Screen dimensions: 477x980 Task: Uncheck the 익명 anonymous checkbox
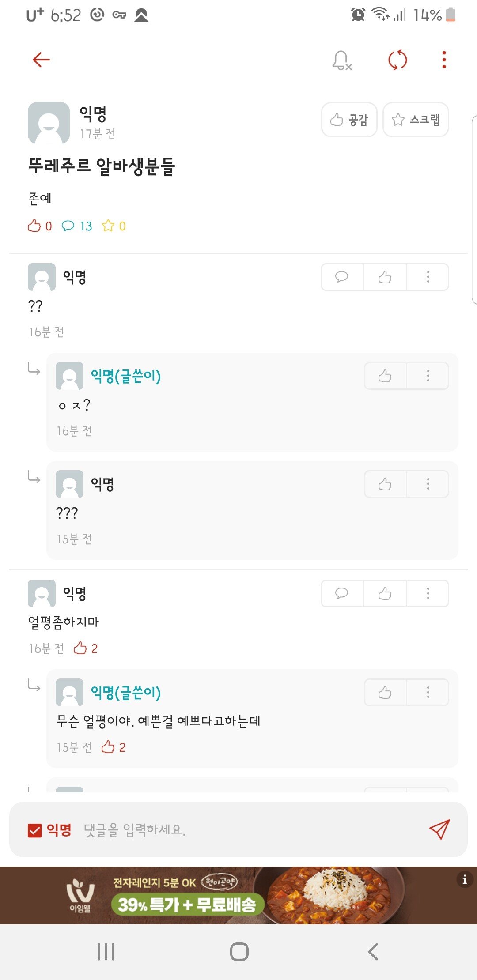pyautogui.click(x=34, y=830)
